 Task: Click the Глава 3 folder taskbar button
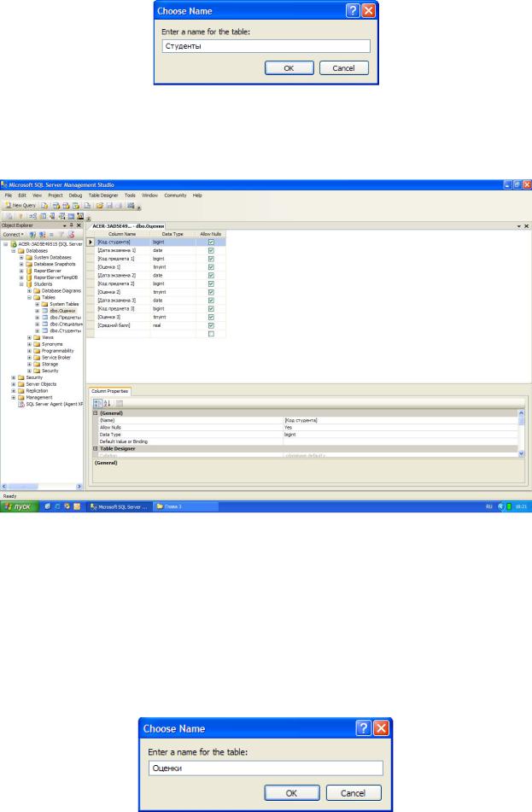pos(185,506)
